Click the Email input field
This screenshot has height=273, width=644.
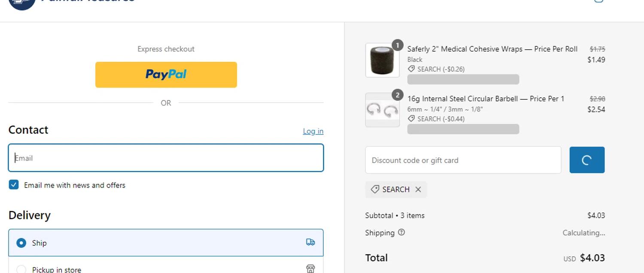coord(166,158)
